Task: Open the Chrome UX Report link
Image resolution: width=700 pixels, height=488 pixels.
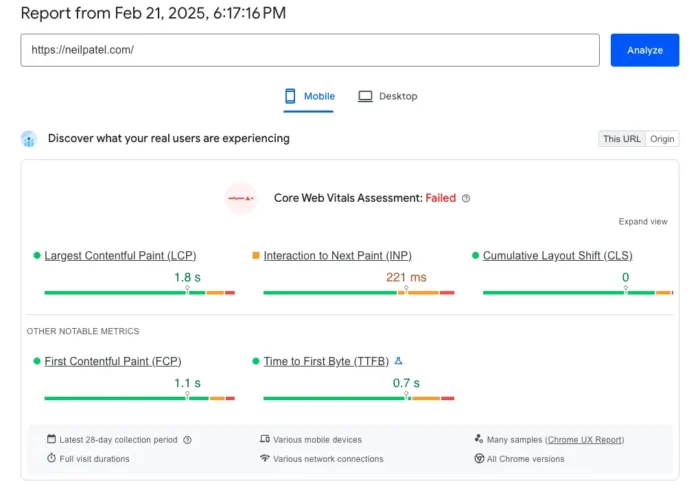Action: [x=585, y=440]
